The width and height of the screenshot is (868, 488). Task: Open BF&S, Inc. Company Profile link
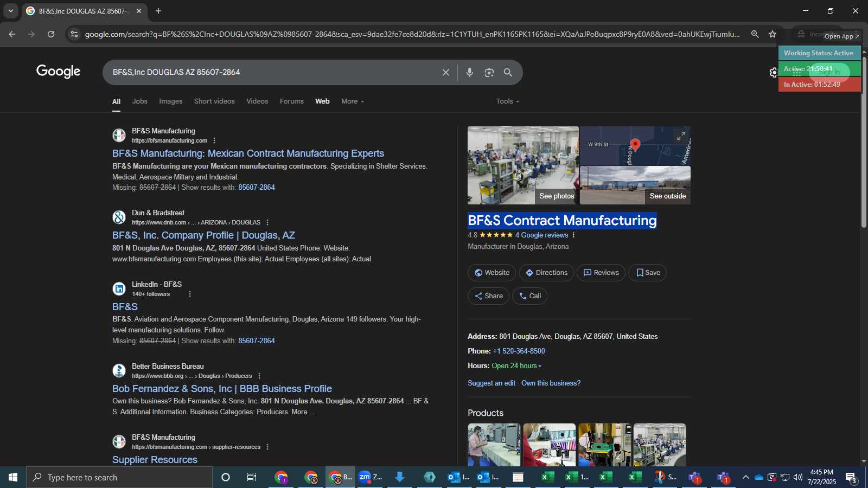pyautogui.click(x=203, y=235)
